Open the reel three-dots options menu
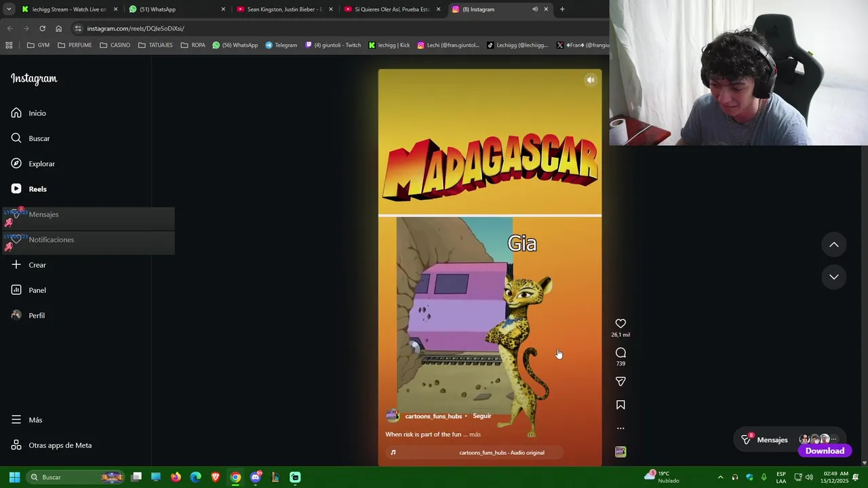The image size is (868, 488). tap(620, 428)
